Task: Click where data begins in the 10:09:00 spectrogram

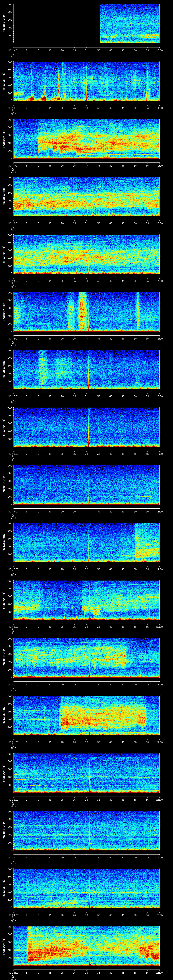Action: point(100,24)
